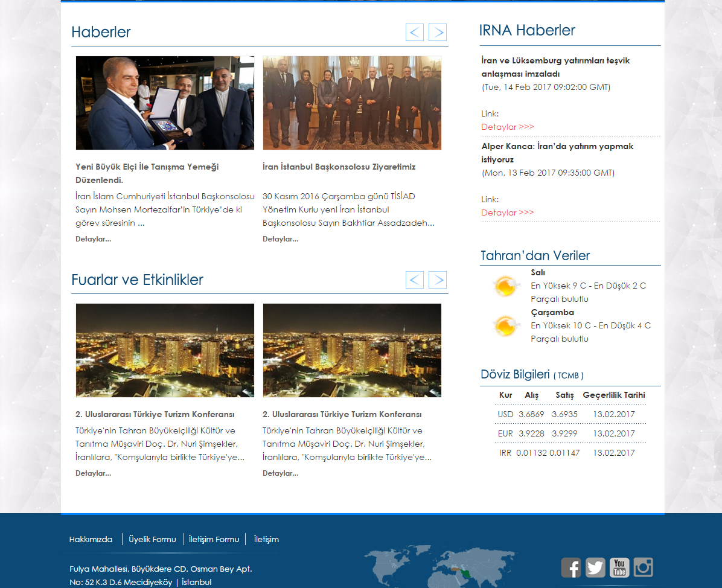Click the Çarşamba weather sun icon
The image size is (722, 588).
(505, 326)
